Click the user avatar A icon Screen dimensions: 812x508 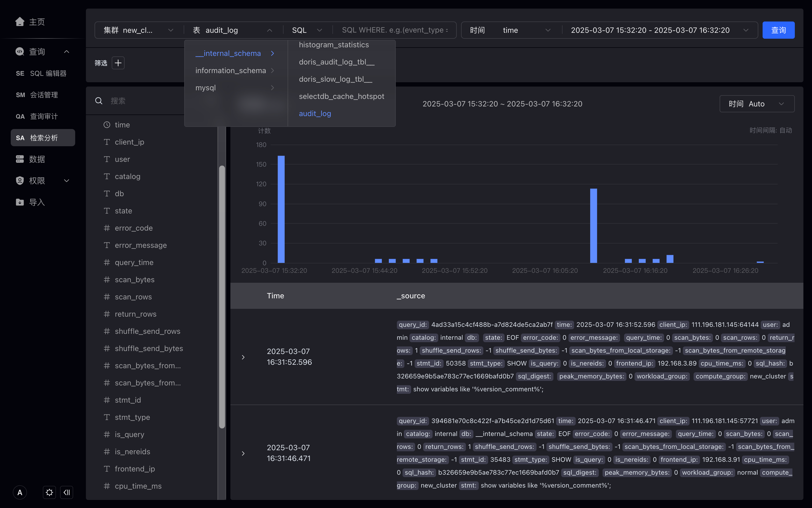point(20,492)
